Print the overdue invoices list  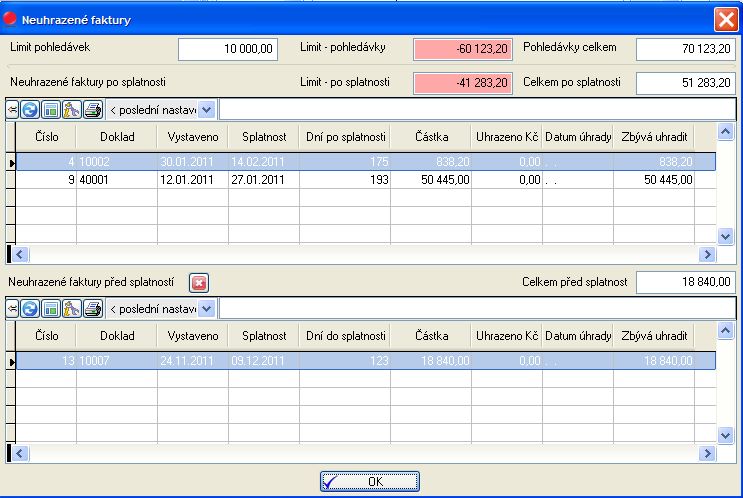point(92,109)
